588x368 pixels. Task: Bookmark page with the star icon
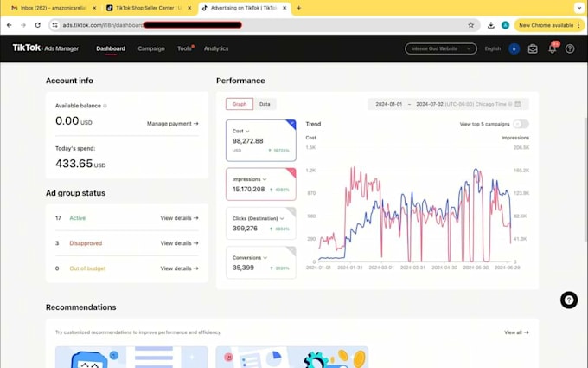(x=471, y=25)
